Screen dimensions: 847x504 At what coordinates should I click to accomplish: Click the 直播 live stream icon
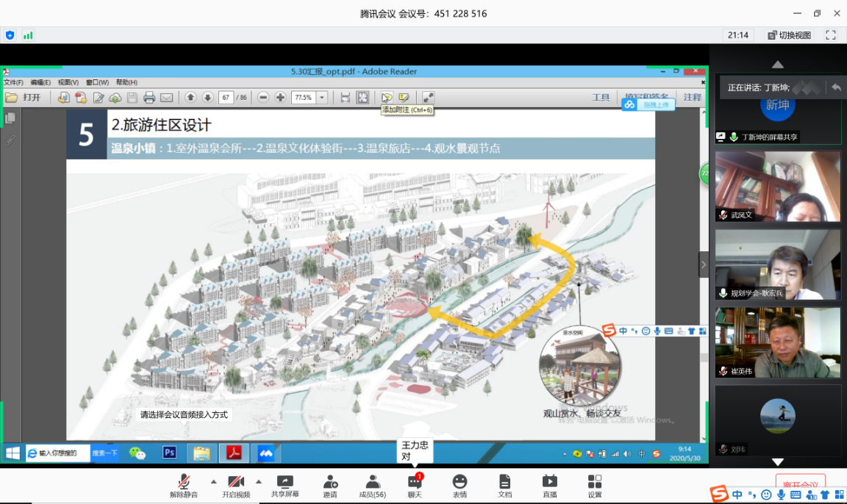(549, 482)
